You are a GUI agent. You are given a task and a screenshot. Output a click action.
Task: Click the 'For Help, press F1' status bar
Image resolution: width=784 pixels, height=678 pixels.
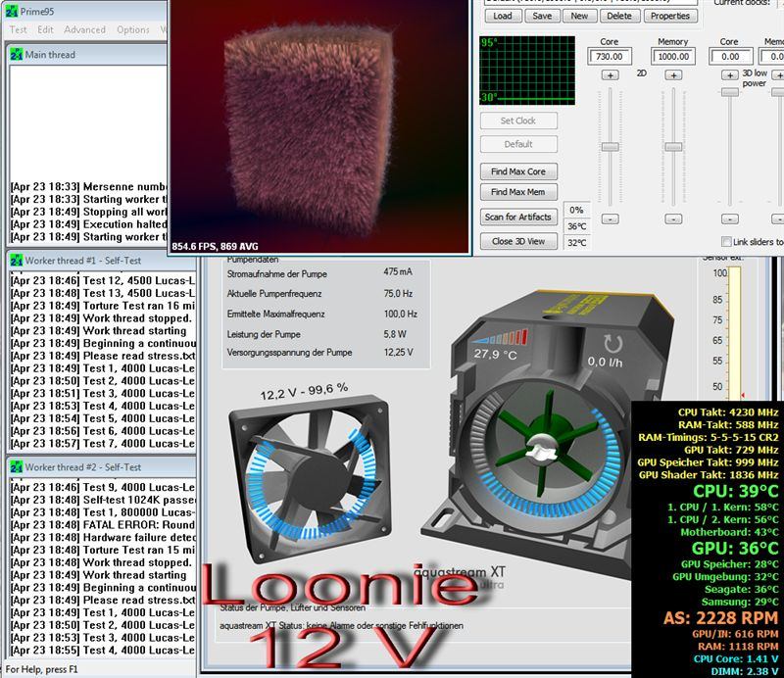[x=41, y=669]
